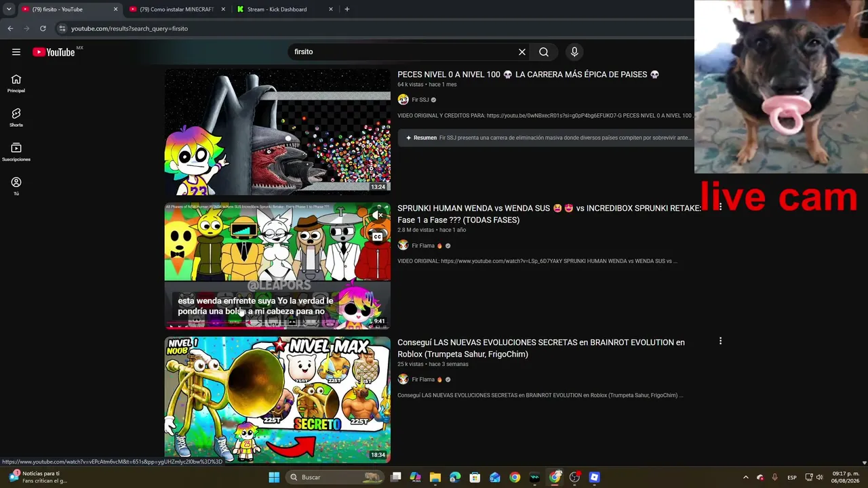Clear the search box with the X

click(x=522, y=52)
